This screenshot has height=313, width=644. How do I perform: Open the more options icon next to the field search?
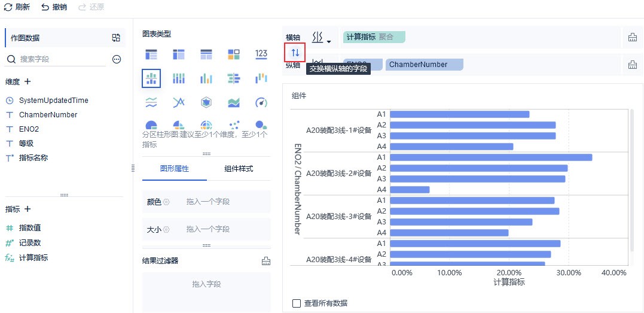pos(117,59)
